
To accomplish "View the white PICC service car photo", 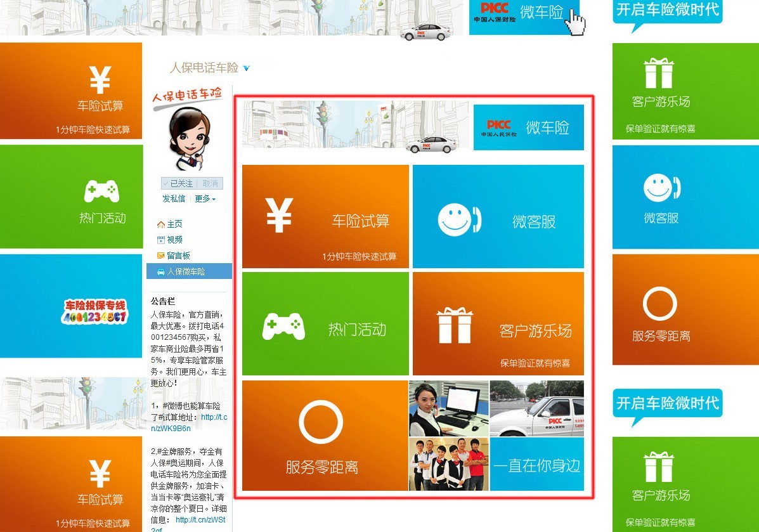I will (537, 408).
